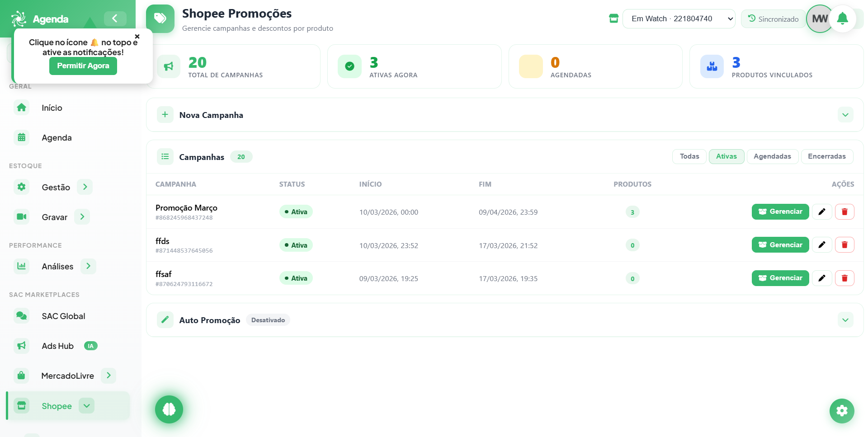Click Gerenciar for Promoção Março
This screenshot has width=868, height=437.
780,212
